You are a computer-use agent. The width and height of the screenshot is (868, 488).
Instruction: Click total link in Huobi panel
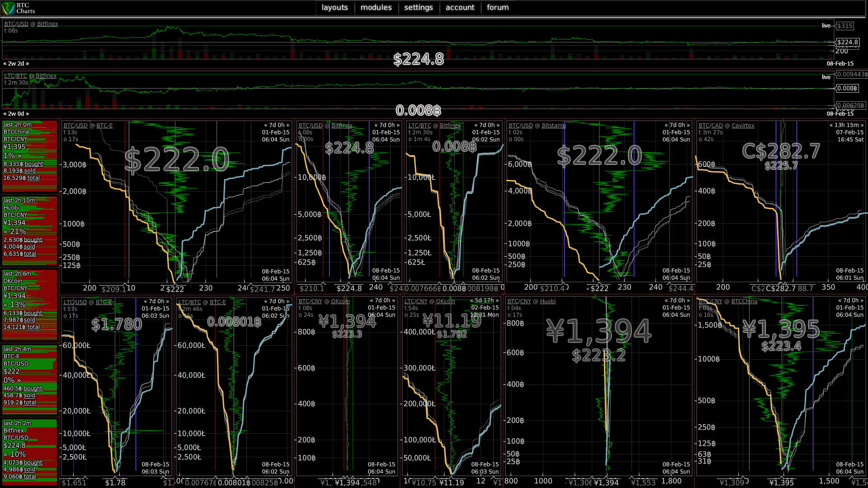click(30, 254)
